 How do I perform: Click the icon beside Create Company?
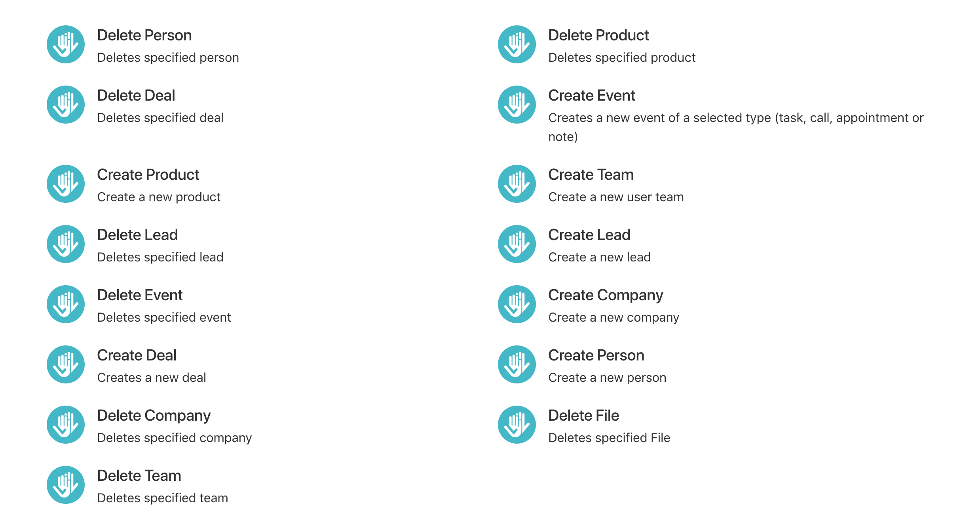(517, 304)
